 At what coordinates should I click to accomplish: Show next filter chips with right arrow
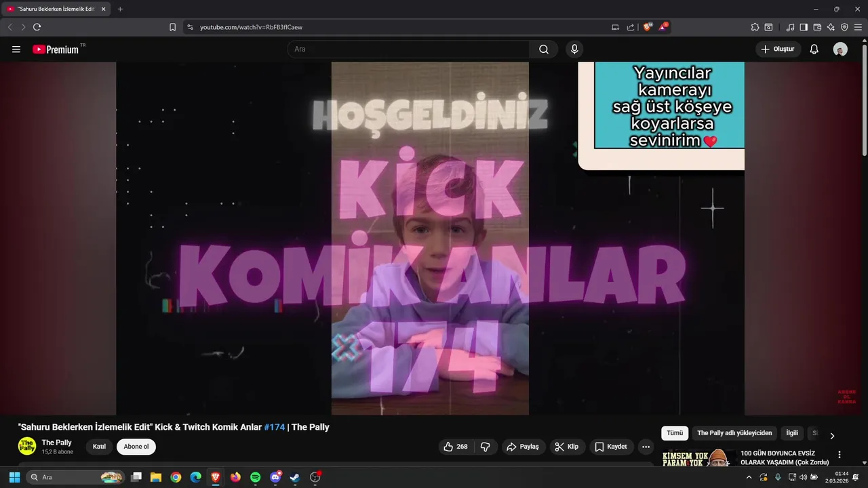(832, 436)
